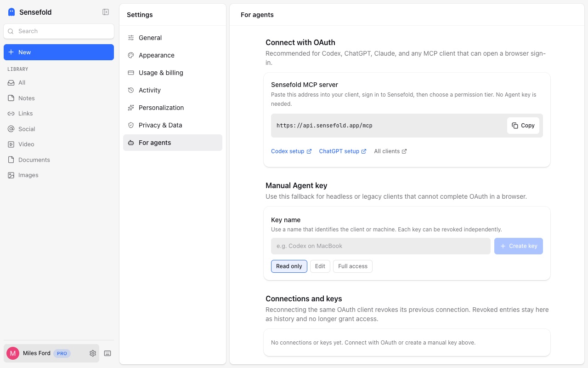Open Notes in the library
588x368 pixels.
(59, 98)
